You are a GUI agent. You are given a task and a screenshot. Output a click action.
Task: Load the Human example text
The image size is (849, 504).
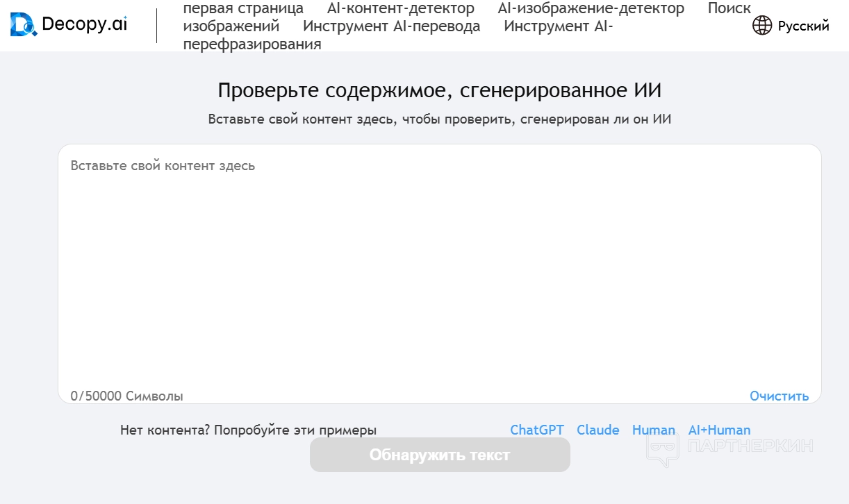pos(653,430)
